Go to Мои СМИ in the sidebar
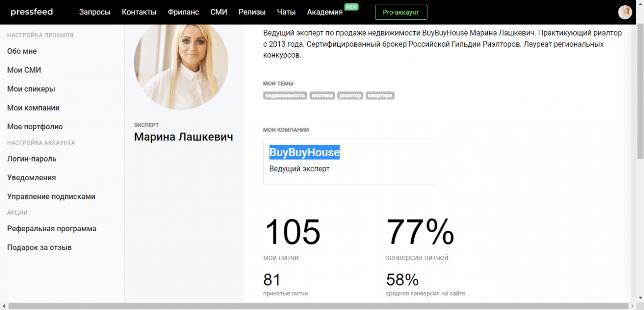Screen dimensions: 644x310 point(24,70)
